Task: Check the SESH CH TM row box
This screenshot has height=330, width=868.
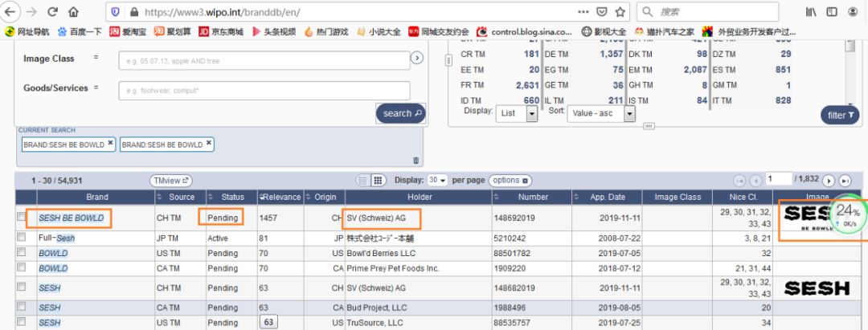Action: (x=22, y=287)
